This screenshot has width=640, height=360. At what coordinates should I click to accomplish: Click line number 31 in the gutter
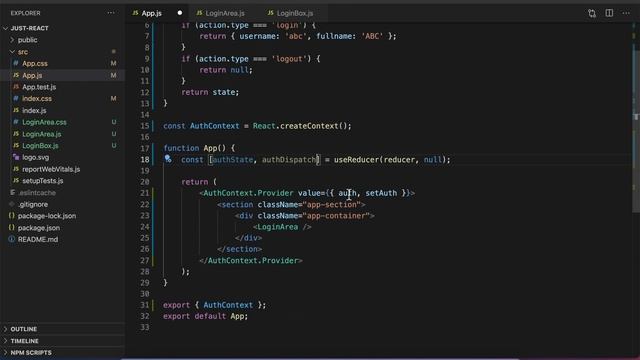144,305
